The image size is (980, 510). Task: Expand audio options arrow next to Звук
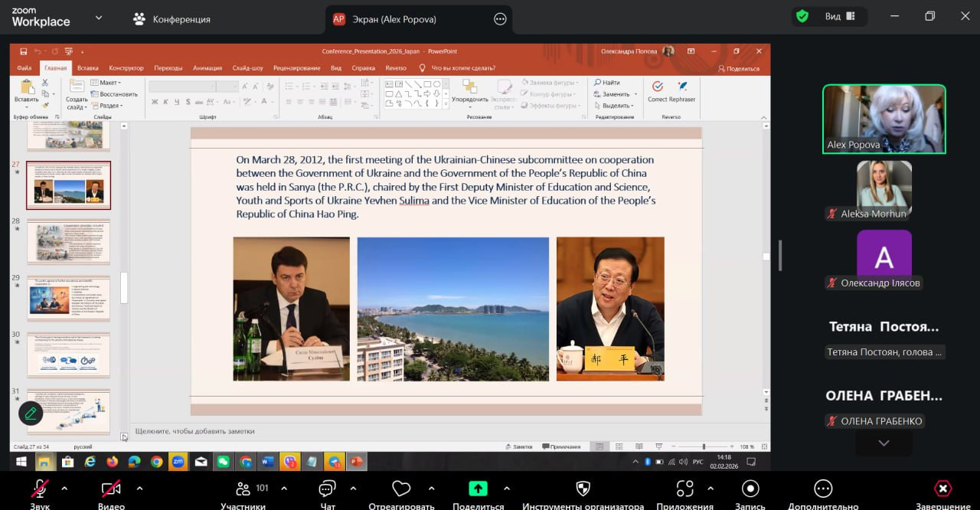click(x=64, y=488)
